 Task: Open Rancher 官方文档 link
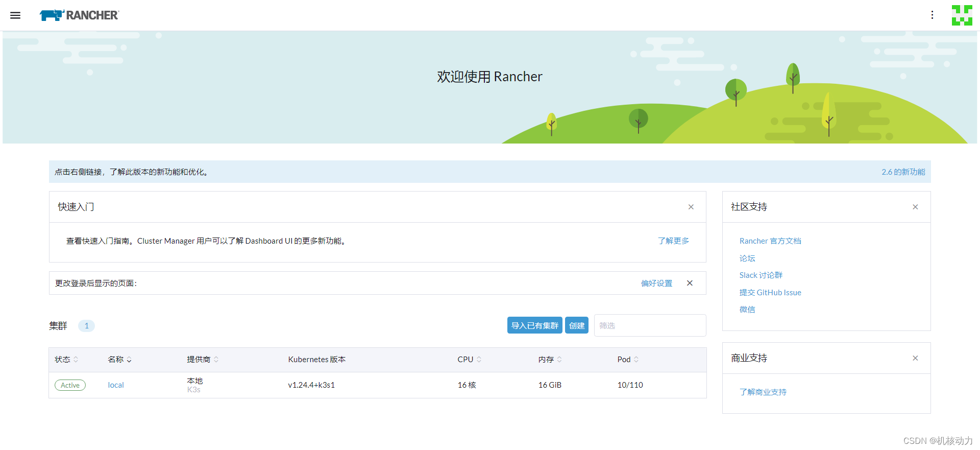point(770,241)
